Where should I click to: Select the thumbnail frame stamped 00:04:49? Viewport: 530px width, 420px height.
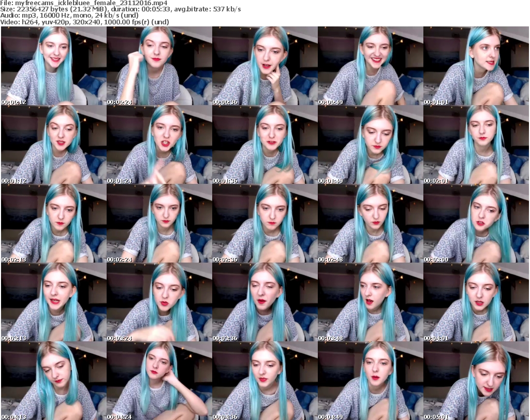(x=371, y=381)
